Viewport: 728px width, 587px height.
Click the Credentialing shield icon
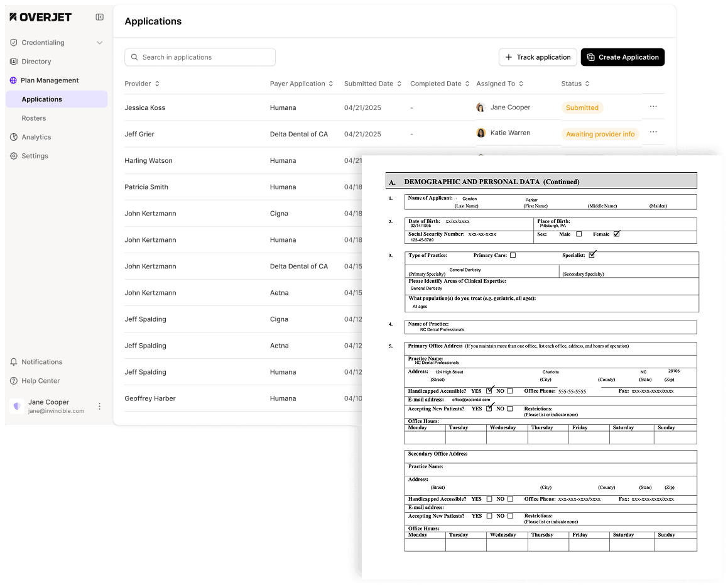pyautogui.click(x=14, y=43)
